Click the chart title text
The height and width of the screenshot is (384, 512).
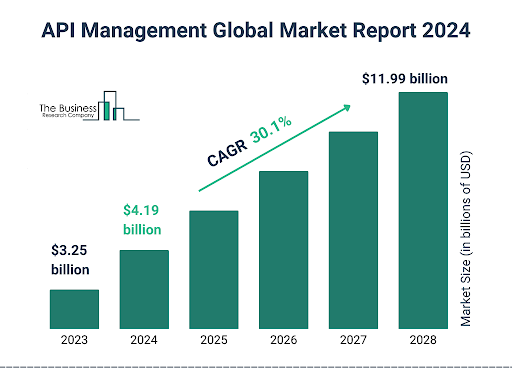click(x=256, y=30)
